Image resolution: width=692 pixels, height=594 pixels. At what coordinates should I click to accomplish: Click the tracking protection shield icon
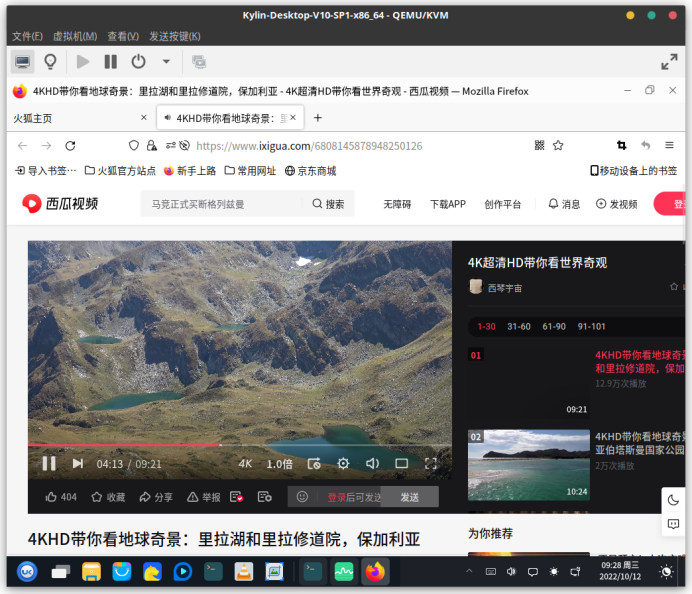pyautogui.click(x=134, y=146)
